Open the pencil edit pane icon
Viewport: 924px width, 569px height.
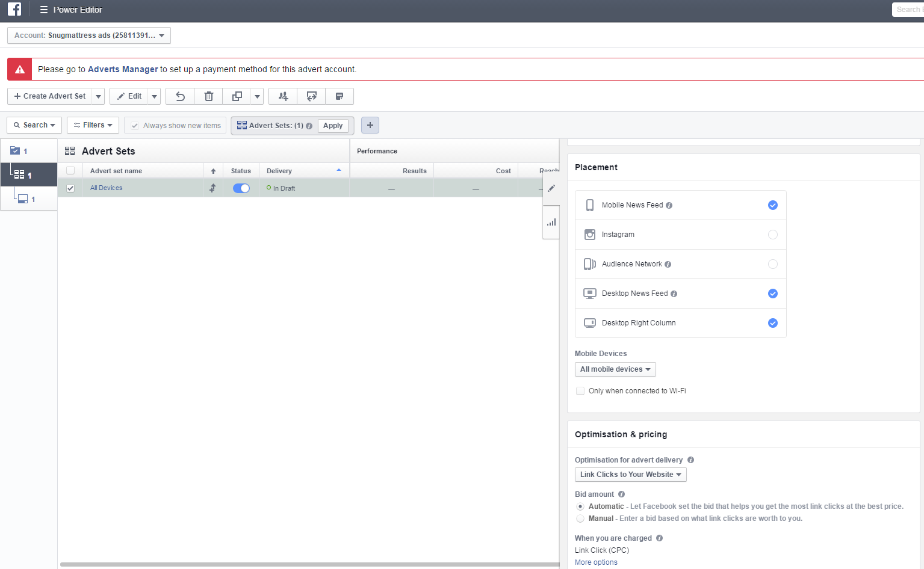tap(551, 188)
